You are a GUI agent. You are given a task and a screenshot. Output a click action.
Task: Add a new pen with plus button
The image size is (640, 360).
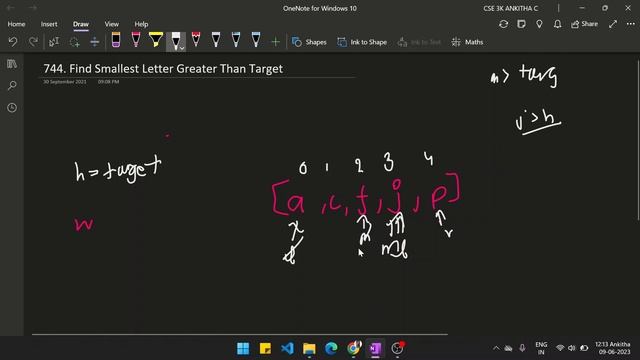[276, 42]
